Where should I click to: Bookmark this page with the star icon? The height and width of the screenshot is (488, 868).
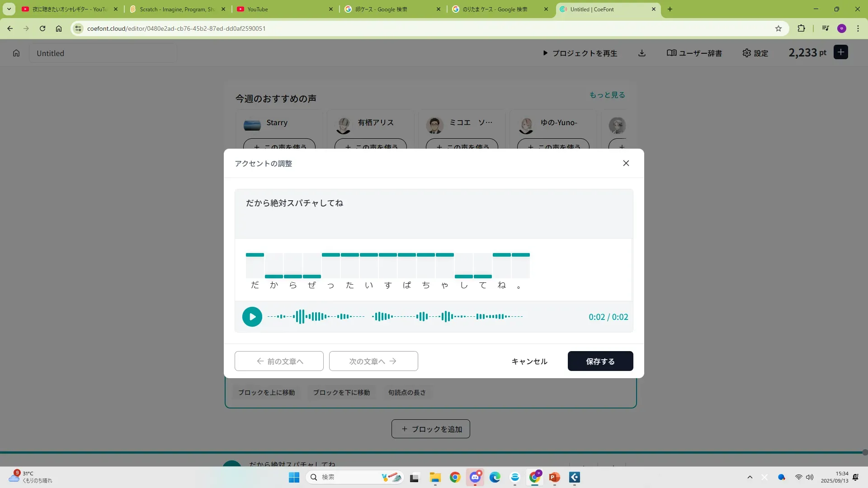pyautogui.click(x=778, y=28)
